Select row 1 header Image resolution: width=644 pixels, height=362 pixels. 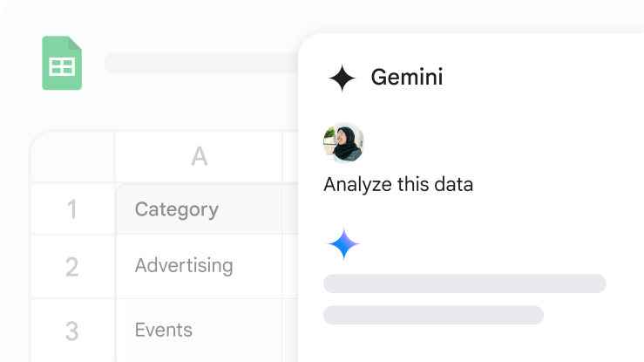pos(72,209)
